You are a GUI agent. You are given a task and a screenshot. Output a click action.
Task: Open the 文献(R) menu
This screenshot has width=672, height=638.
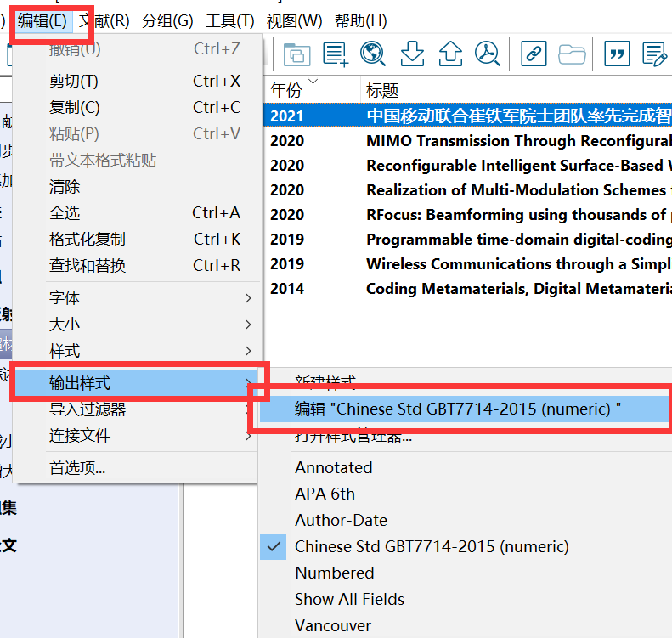click(x=104, y=20)
